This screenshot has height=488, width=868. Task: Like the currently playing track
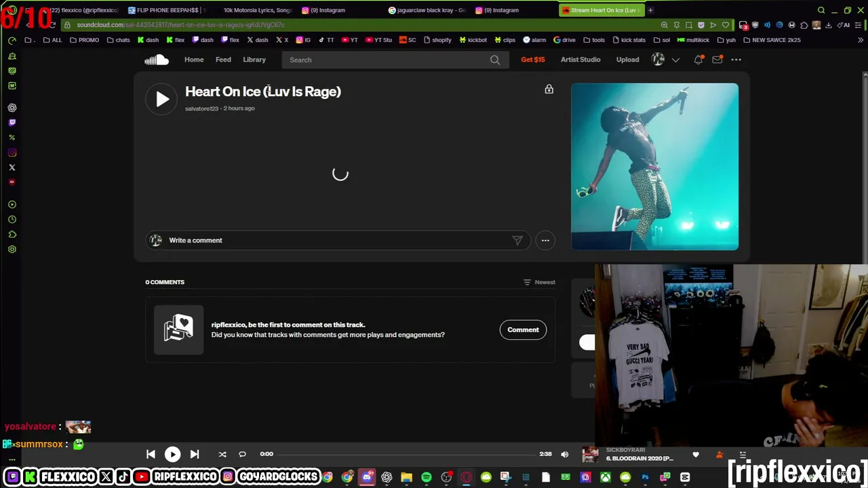click(x=696, y=455)
